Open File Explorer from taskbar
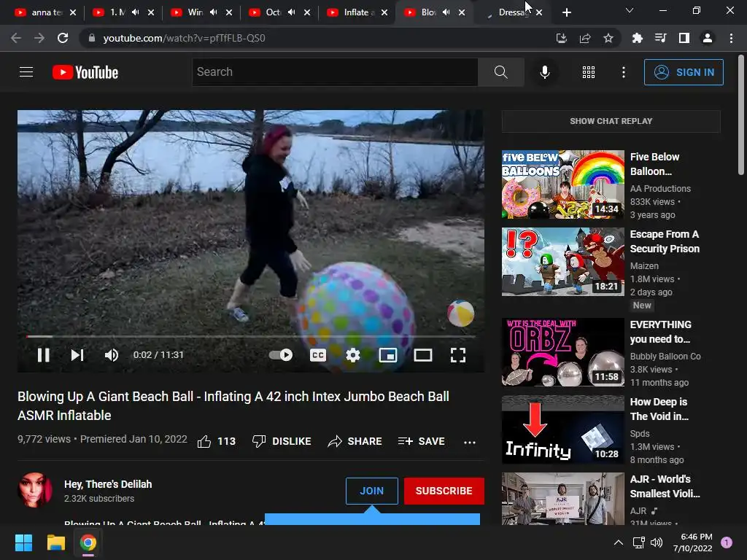The height and width of the screenshot is (560, 747). coord(55,542)
